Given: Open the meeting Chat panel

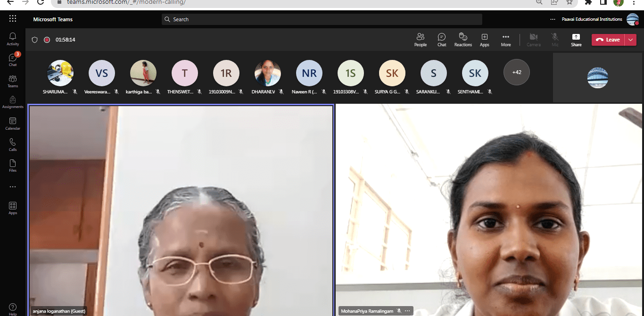Looking at the screenshot, I should [441, 40].
